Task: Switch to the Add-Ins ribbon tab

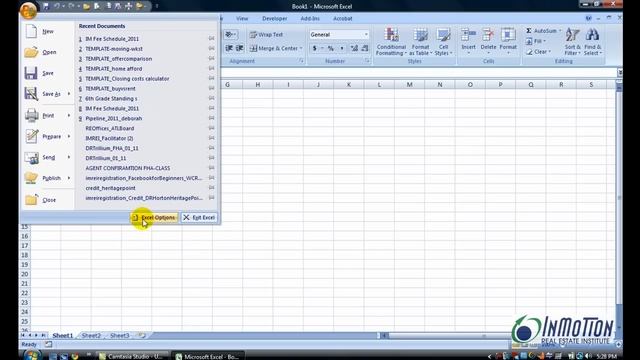Action: [310, 19]
